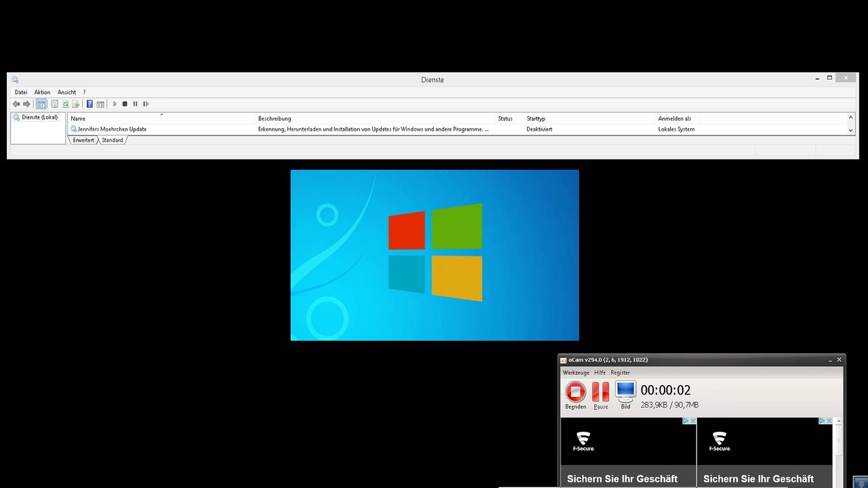Minimize the Dienste window
Image resolution: width=868 pixels, height=488 pixels.
[x=817, y=78]
